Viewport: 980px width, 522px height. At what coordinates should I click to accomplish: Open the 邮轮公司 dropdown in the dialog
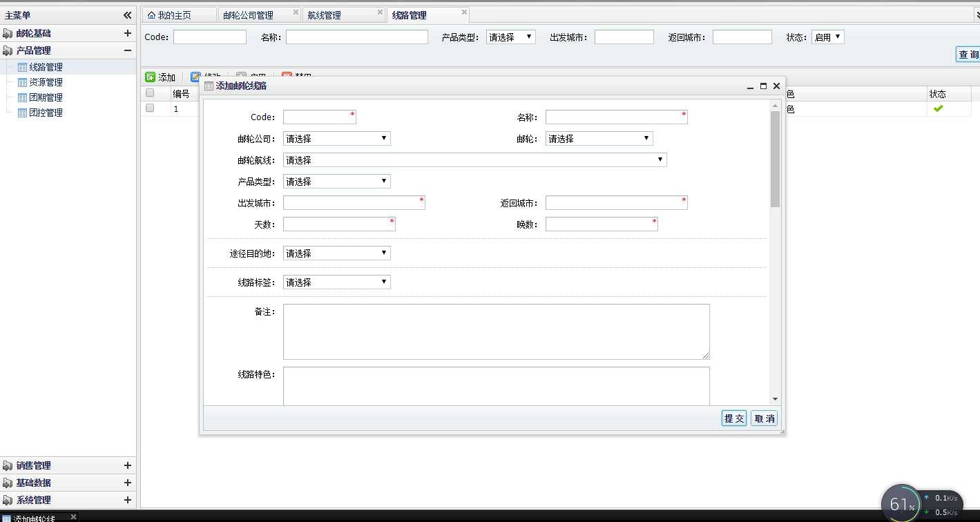[x=337, y=139]
